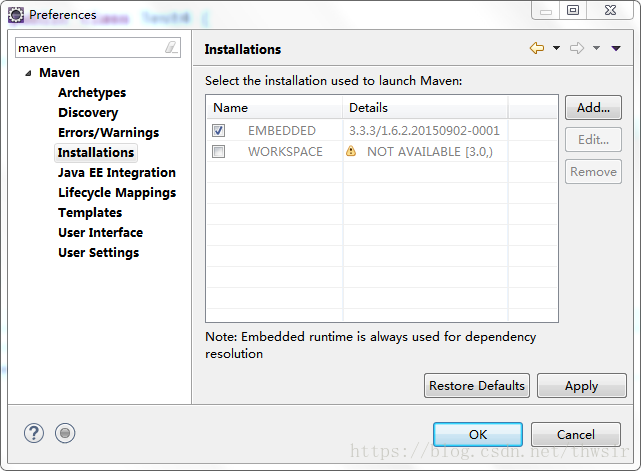Click the forward navigation arrow icon
This screenshot has width=641, height=471.
pos(577,48)
